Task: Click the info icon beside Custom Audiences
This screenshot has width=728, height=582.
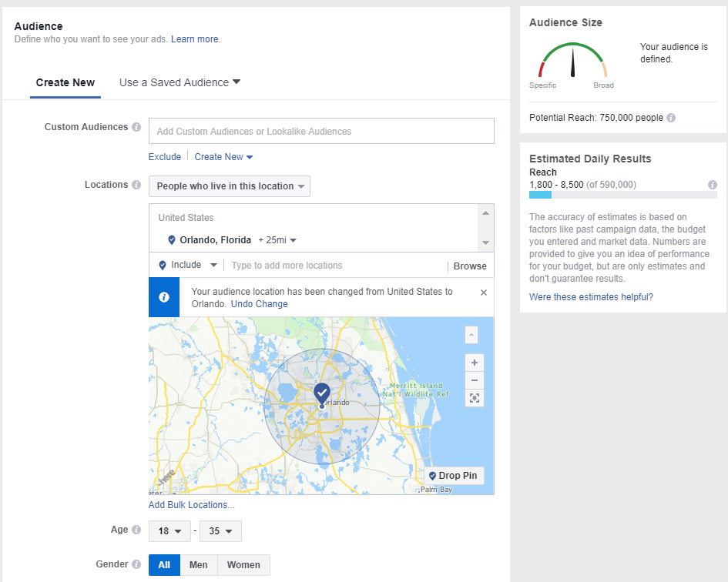Action: tap(136, 127)
